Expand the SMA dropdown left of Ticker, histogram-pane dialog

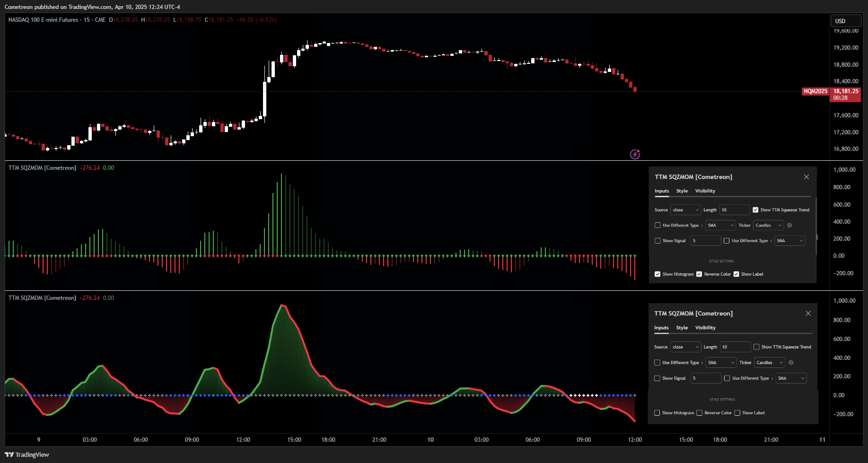coord(720,226)
